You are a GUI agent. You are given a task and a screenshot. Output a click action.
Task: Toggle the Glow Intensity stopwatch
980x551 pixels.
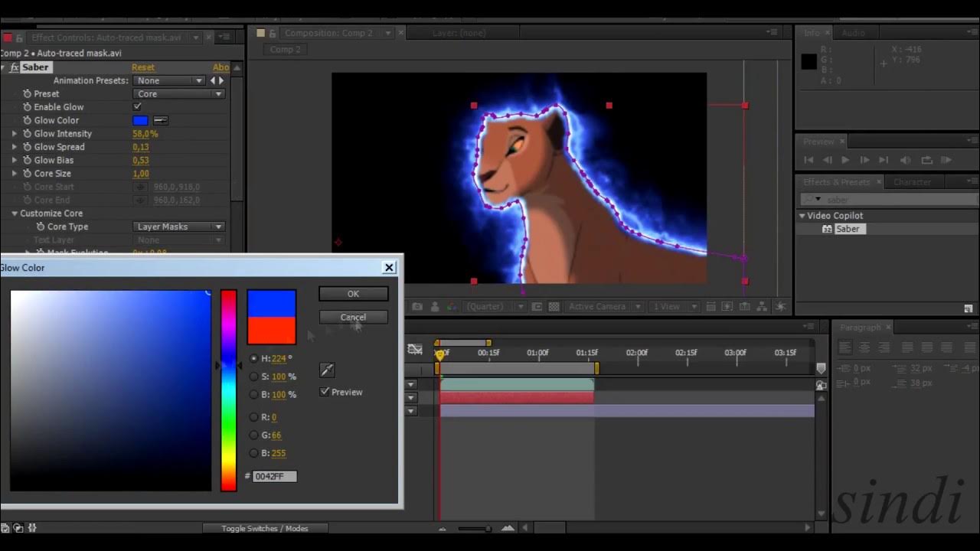pos(27,134)
